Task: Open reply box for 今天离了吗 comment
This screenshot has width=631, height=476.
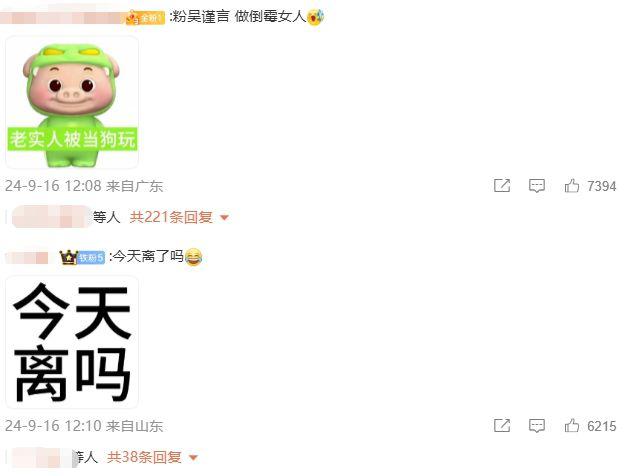Action: (x=536, y=426)
